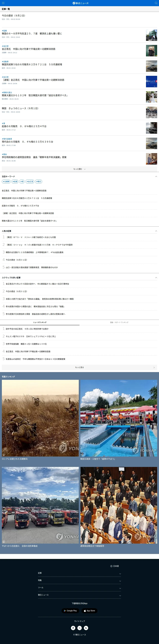Open keyword list item 起亜の8月販売 0.8％増
This screenshot has height=644, width=159.
21,206
